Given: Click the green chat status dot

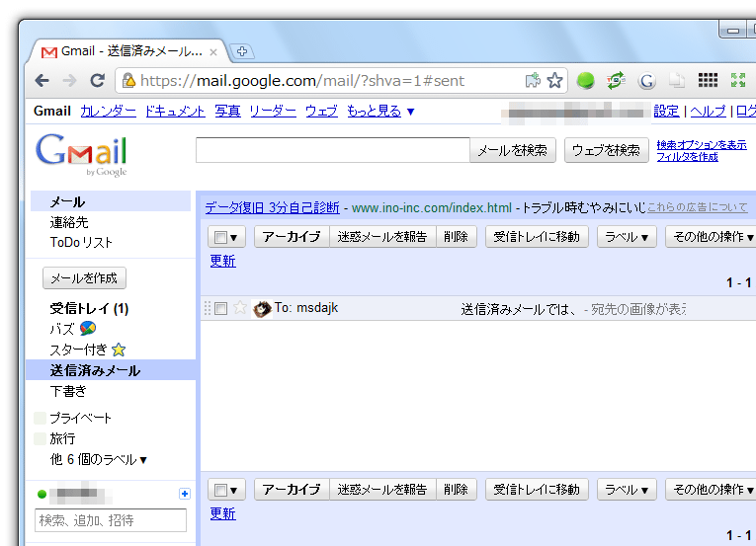Looking at the screenshot, I should 42,494.
